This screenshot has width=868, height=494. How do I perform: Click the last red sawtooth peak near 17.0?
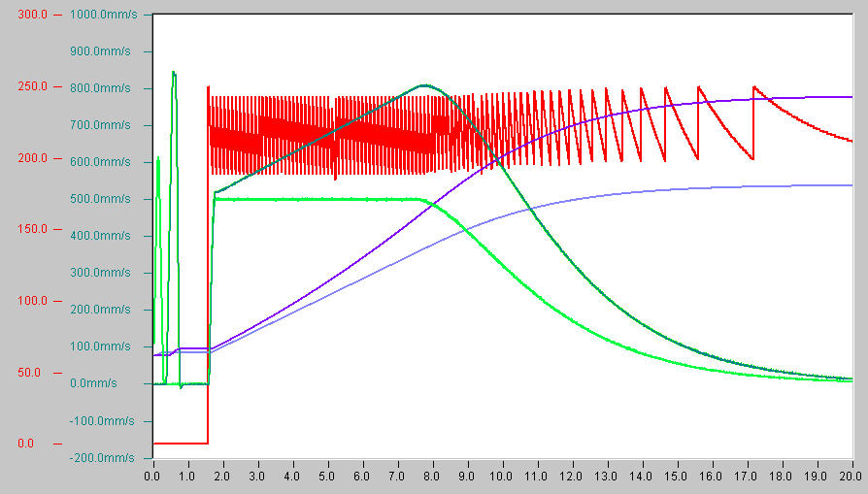(x=753, y=86)
